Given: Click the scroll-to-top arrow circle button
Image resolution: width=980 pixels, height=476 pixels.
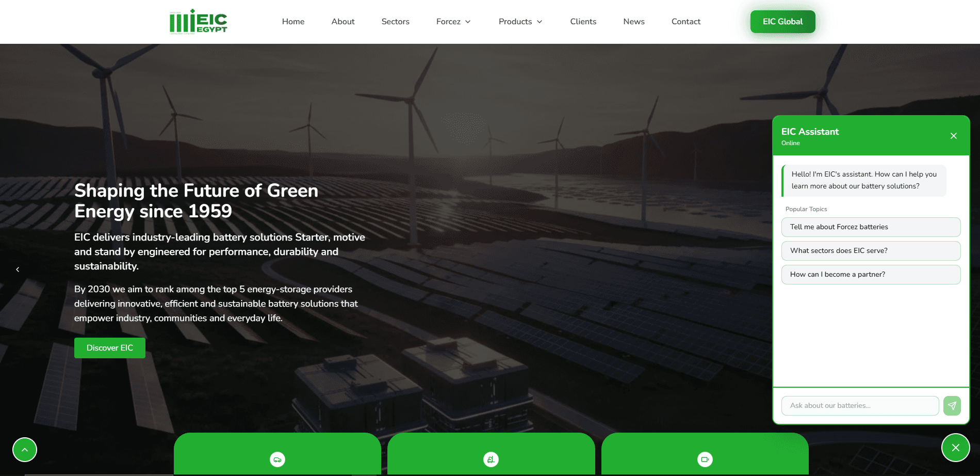Looking at the screenshot, I should click(x=25, y=450).
